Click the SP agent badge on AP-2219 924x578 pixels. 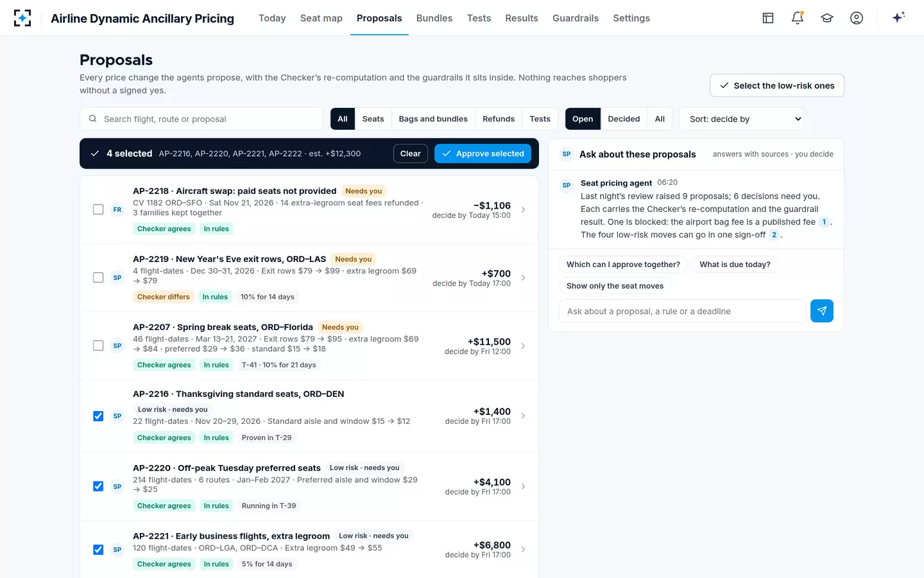click(117, 277)
